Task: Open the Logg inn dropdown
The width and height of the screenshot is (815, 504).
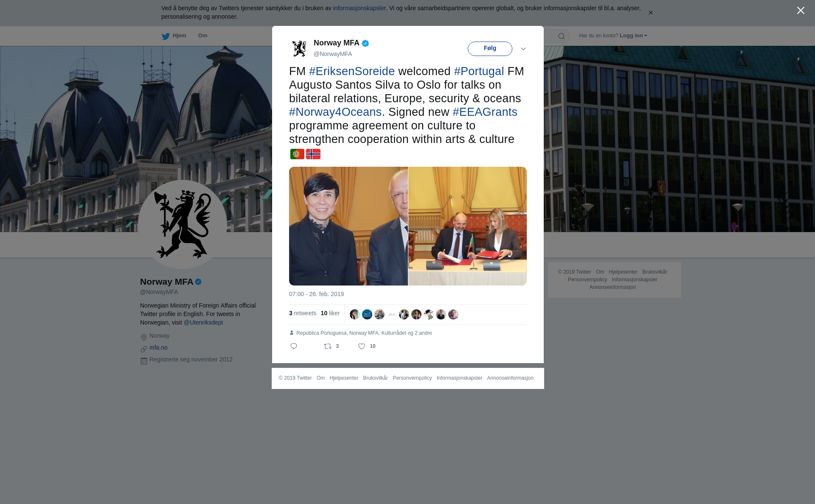Action: click(633, 36)
